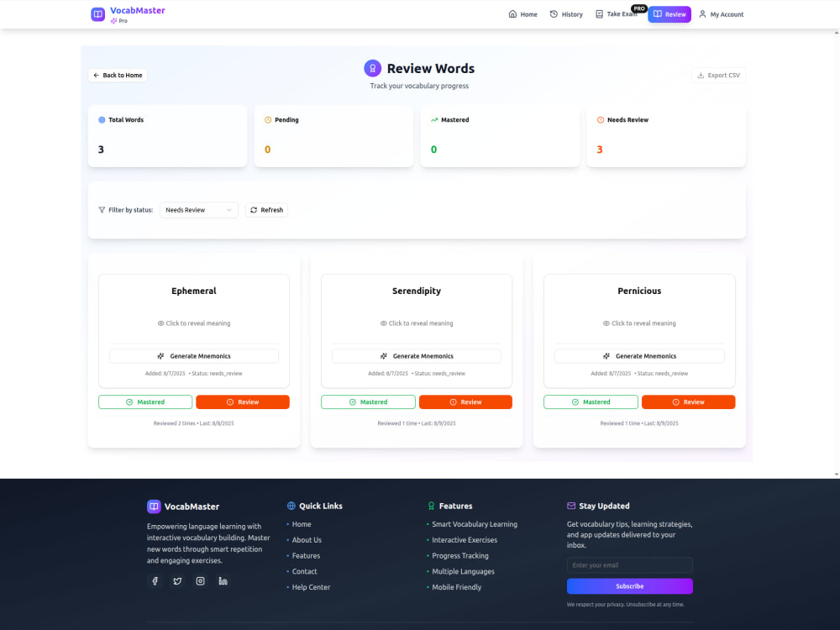Open the Help Center footer link

[x=311, y=587]
